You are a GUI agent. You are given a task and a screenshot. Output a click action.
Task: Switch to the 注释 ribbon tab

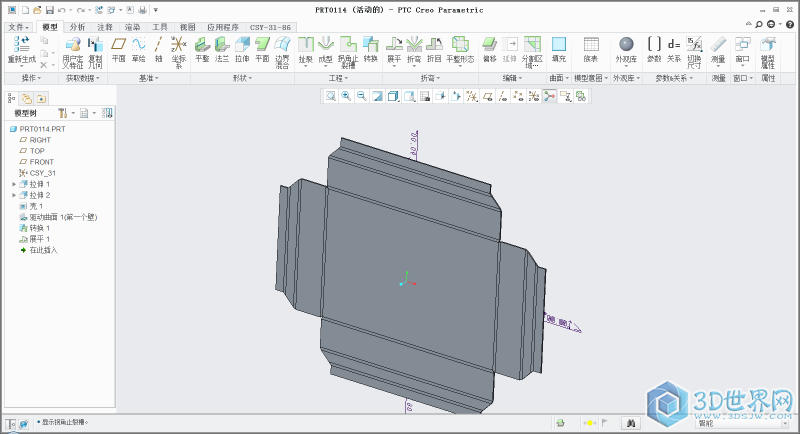click(105, 27)
